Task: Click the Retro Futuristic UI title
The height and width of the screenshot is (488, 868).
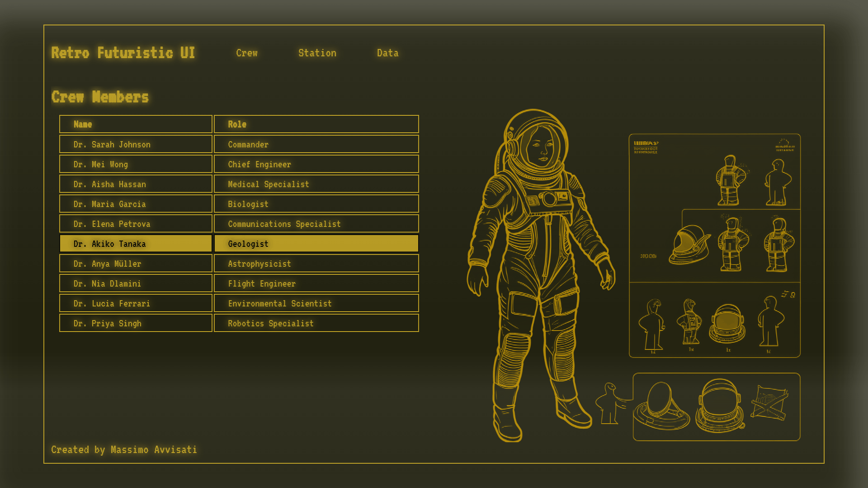Action: coord(123,53)
